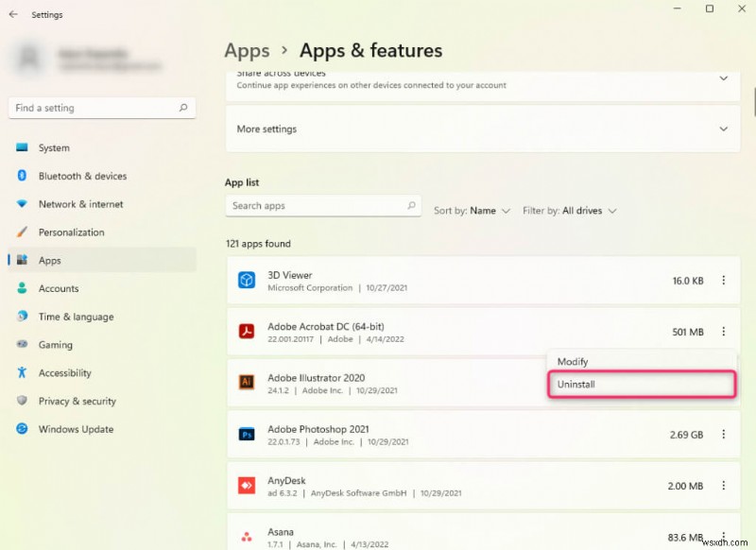Click the Adobe Illustrator 2020 app icon
The image size is (756, 550).
tap(247, 382)
